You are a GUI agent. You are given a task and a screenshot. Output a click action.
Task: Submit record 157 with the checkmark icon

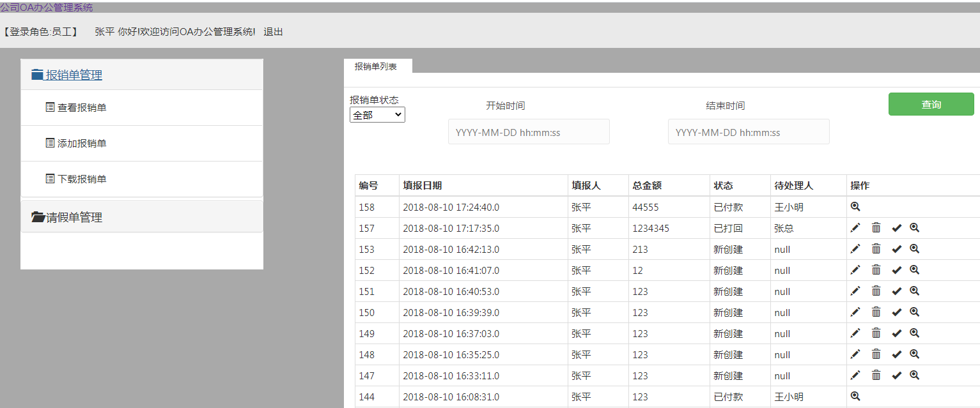(x=896, y=228)
